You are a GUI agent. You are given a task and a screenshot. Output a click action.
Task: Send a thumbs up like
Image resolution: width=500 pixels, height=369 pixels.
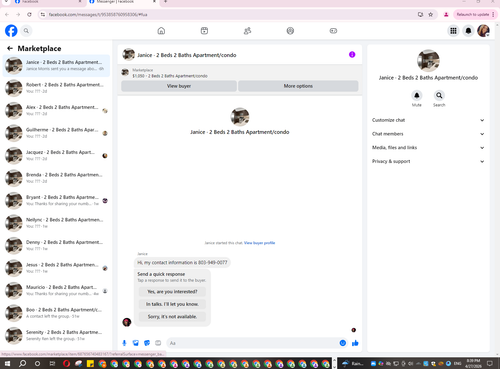tap(355, 343)
